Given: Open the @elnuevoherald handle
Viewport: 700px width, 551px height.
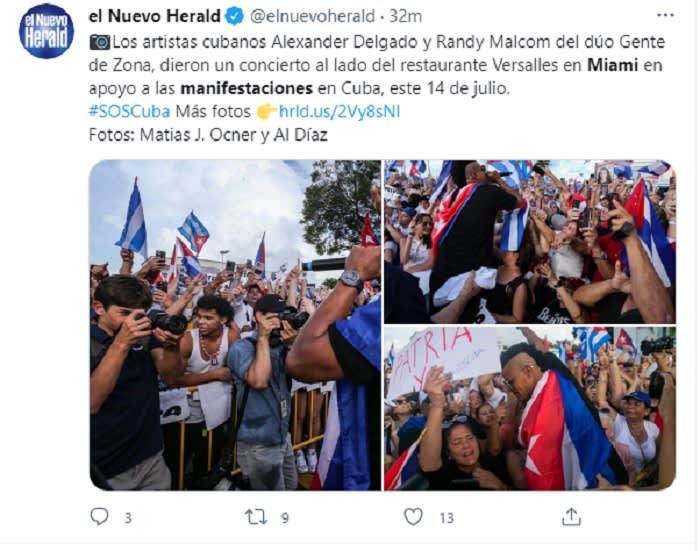Looking at the screenshot, I should pos(312,17).
